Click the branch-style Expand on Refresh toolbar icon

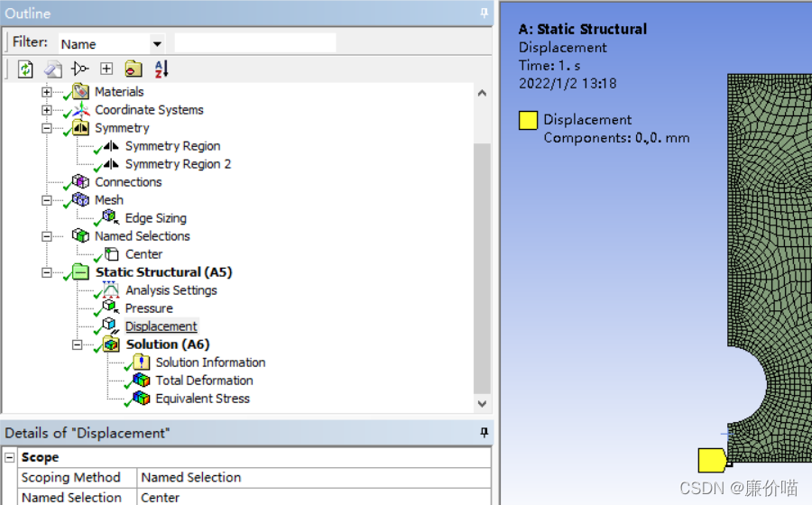[x=79, y=69]
